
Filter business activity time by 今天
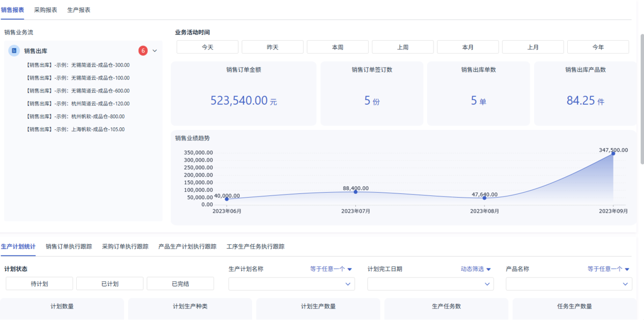tap(208, 47)
